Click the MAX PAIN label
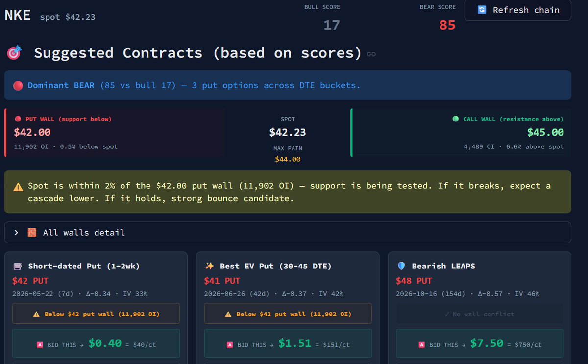 tap(288, 148)
